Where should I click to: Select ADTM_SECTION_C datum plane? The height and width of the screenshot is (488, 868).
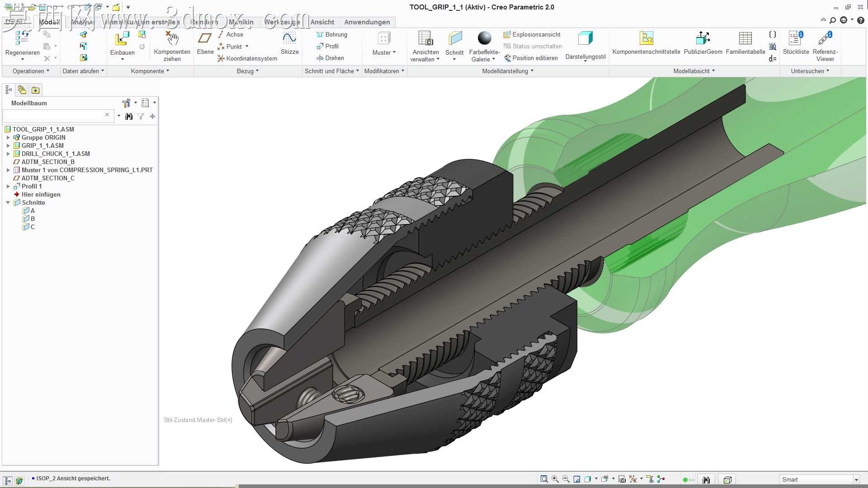(x=48, y=178)
